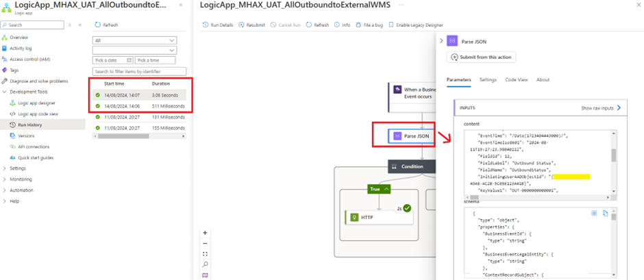644x280 pixels.
Task: Open the Versions page
Action: tap(26, 136)
